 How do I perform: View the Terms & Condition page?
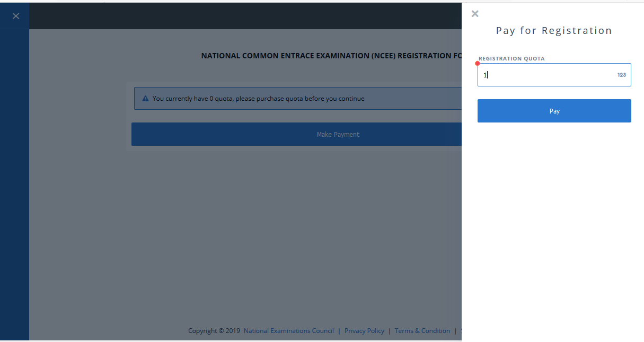[422, 330]
